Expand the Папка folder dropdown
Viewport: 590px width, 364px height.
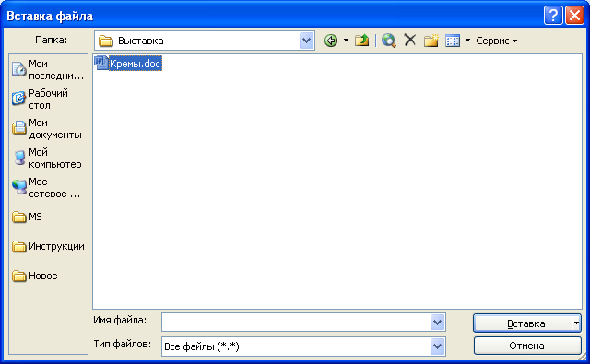coord(307,41)
